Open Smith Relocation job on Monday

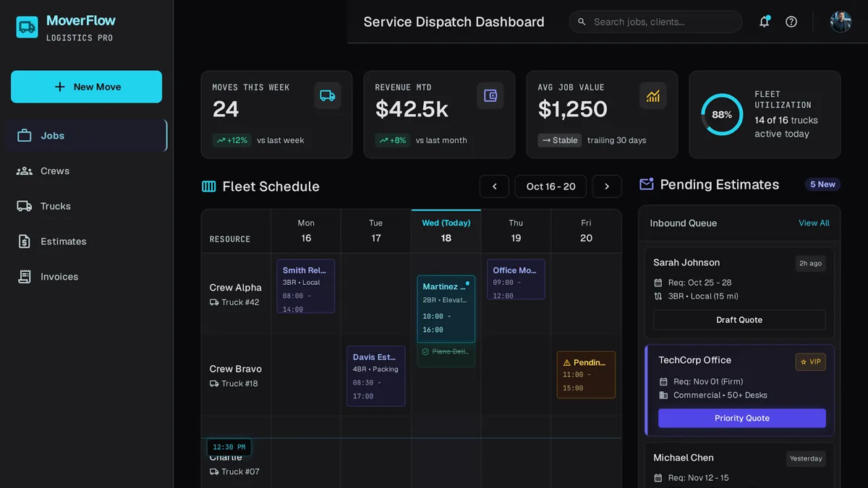pos(306,286)
